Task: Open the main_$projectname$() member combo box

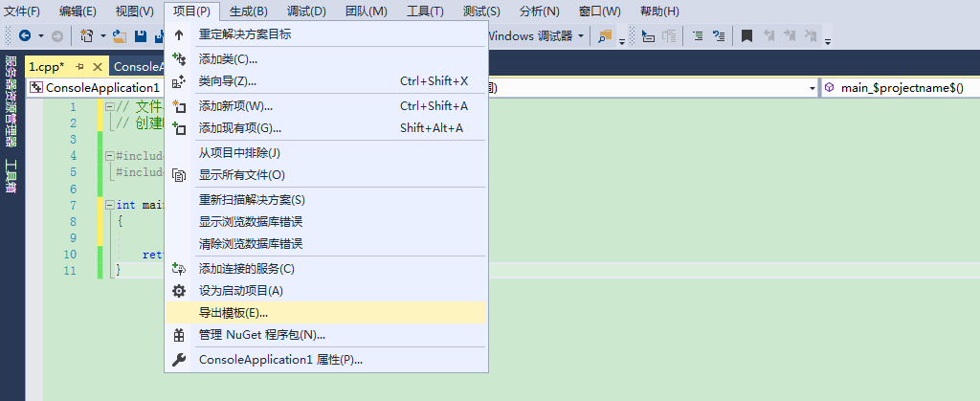Action: 901,87
